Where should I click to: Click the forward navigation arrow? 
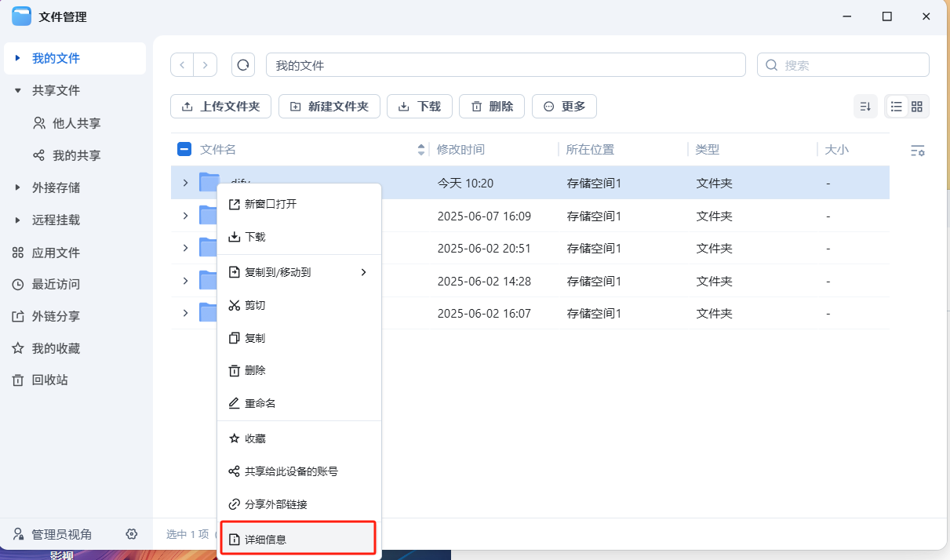coord(205,64)
